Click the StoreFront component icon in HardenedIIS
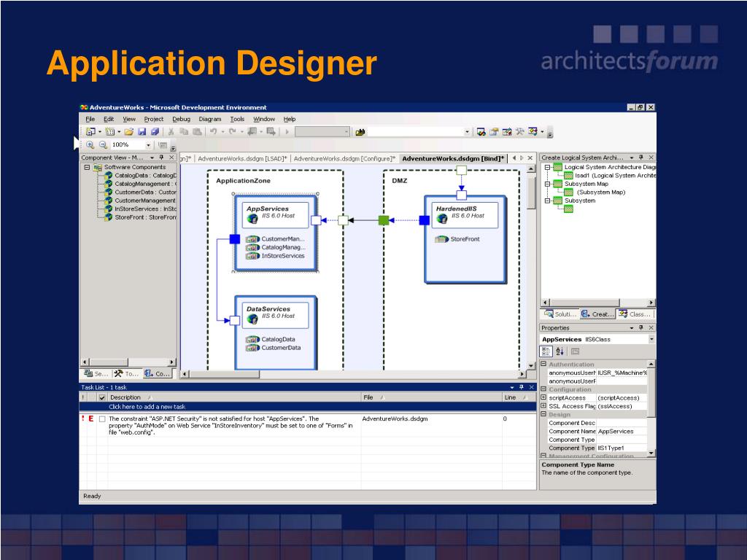Viewport: 747px width, 560px height. tap(441, 239)
